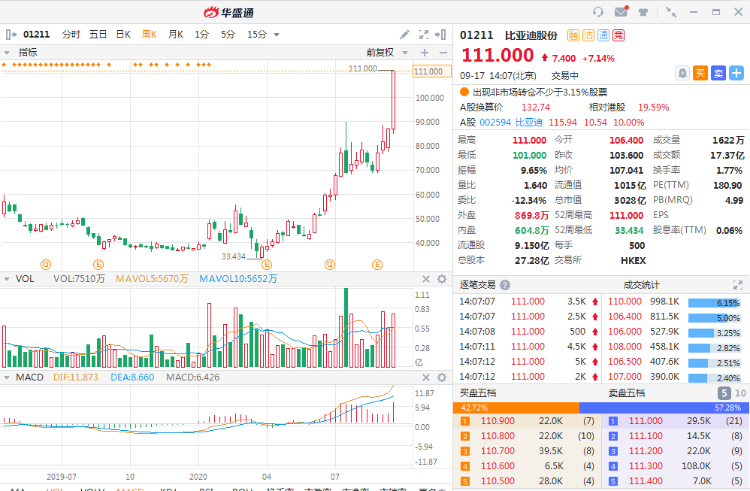Collapse the VOL sub-chart triangle
The image size is (750, 491).
7,279
